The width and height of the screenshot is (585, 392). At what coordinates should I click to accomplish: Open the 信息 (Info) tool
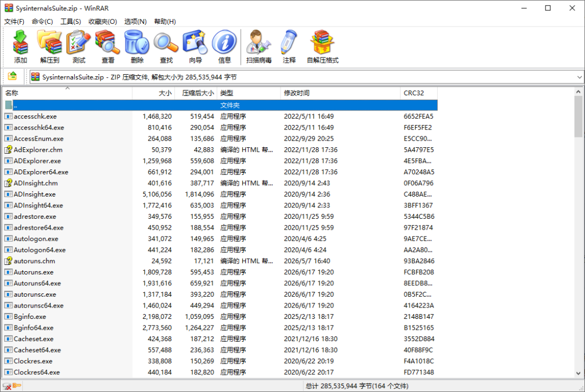tap(224, 42)
